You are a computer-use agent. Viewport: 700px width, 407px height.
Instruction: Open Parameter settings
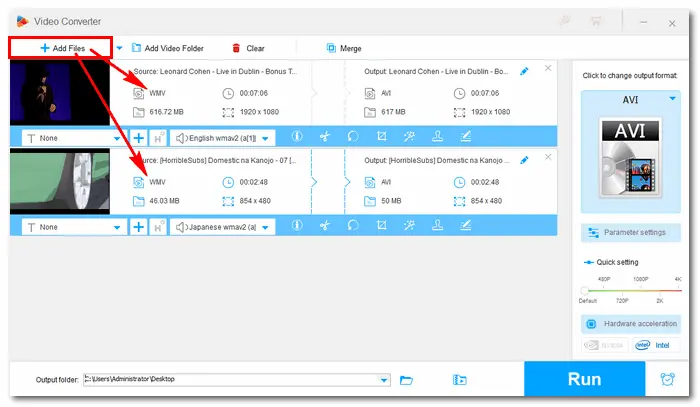tap(631, 233)
